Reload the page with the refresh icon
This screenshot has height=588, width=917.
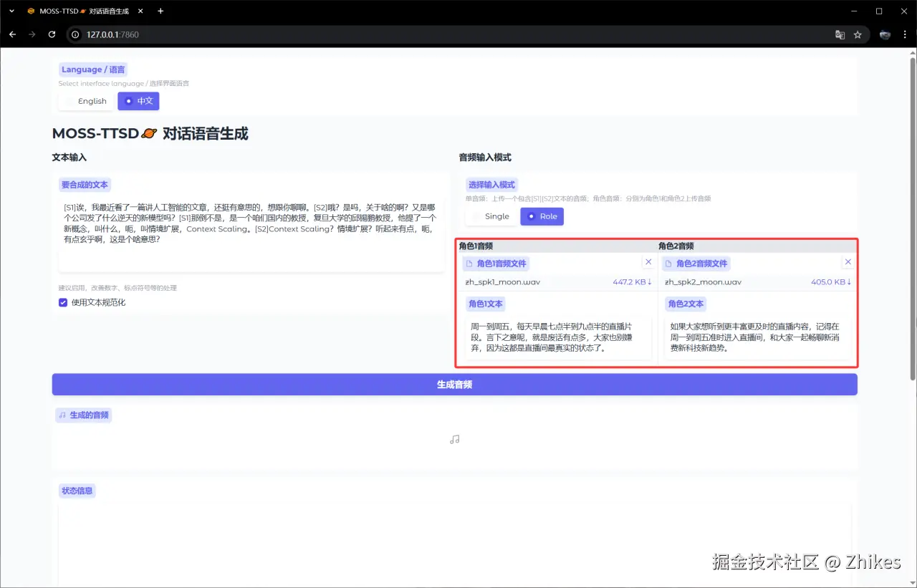(52, 34)
